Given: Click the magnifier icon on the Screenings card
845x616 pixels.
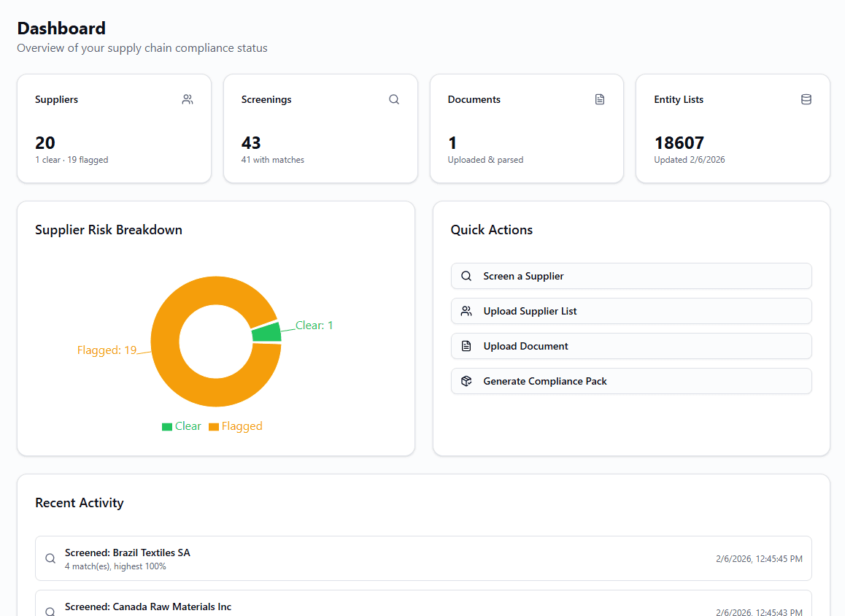Looking at the screenshot, I should 394,99.
